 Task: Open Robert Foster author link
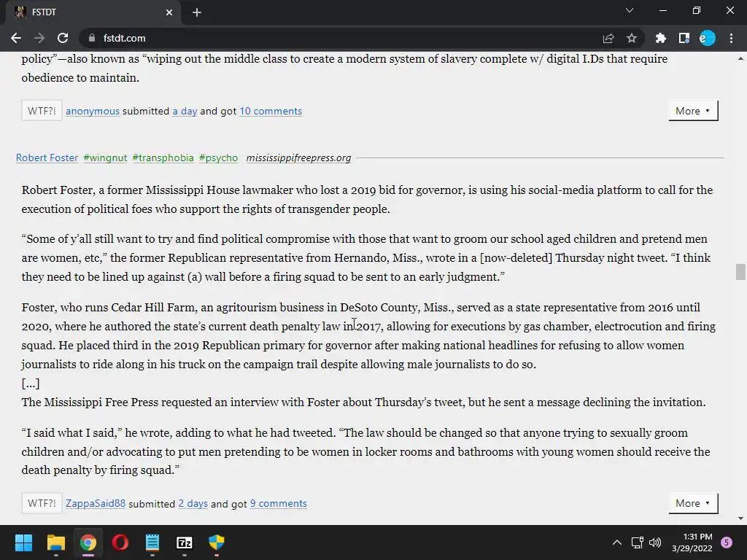(47, 157)
